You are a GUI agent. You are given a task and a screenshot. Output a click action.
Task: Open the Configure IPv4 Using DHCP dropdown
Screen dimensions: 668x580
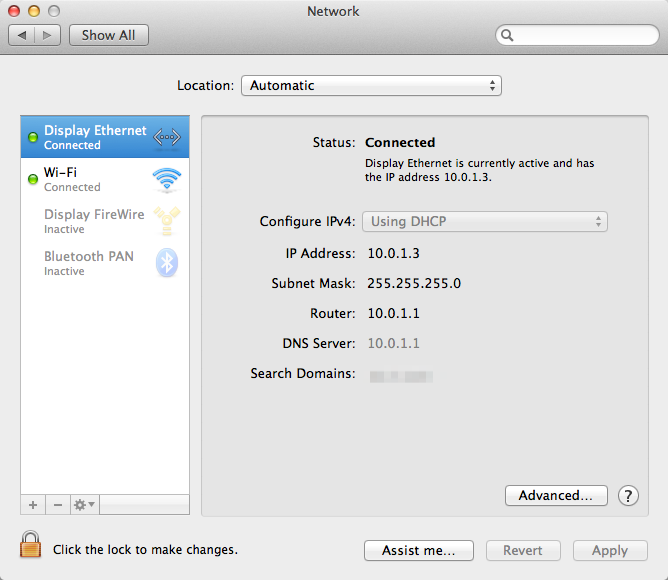(485, 222)
